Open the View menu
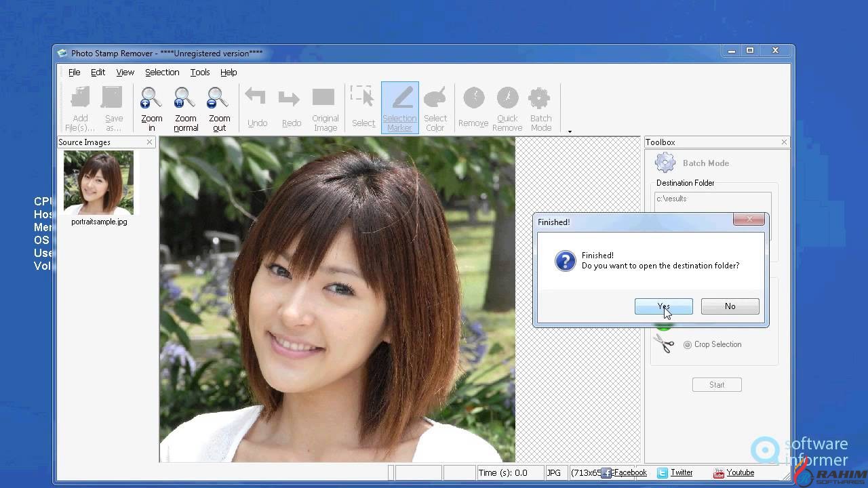The height and width of the screenshot is (488, 868). pos(125,72)
